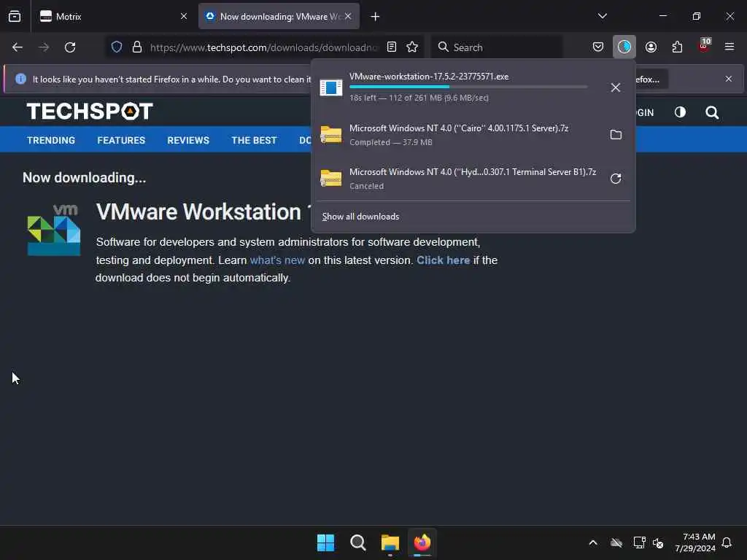Select the Now downloading VMware tab
This screenshot has width=747, height=560.
279,17
